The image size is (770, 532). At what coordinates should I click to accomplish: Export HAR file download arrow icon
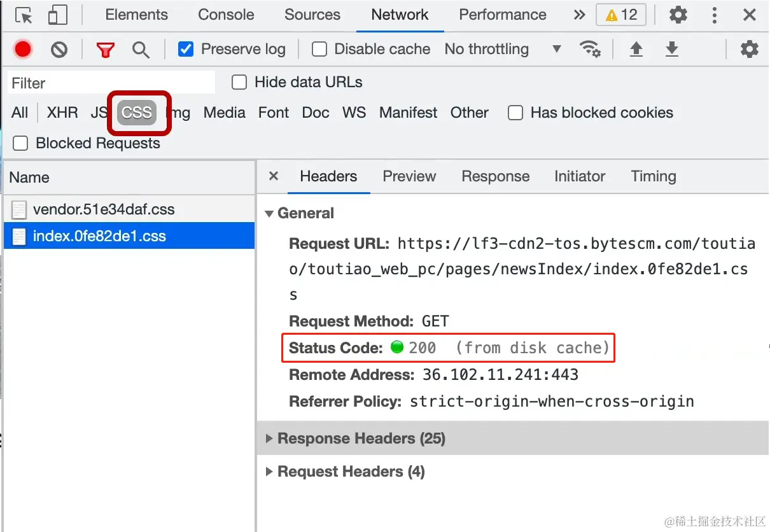[671, 49]
